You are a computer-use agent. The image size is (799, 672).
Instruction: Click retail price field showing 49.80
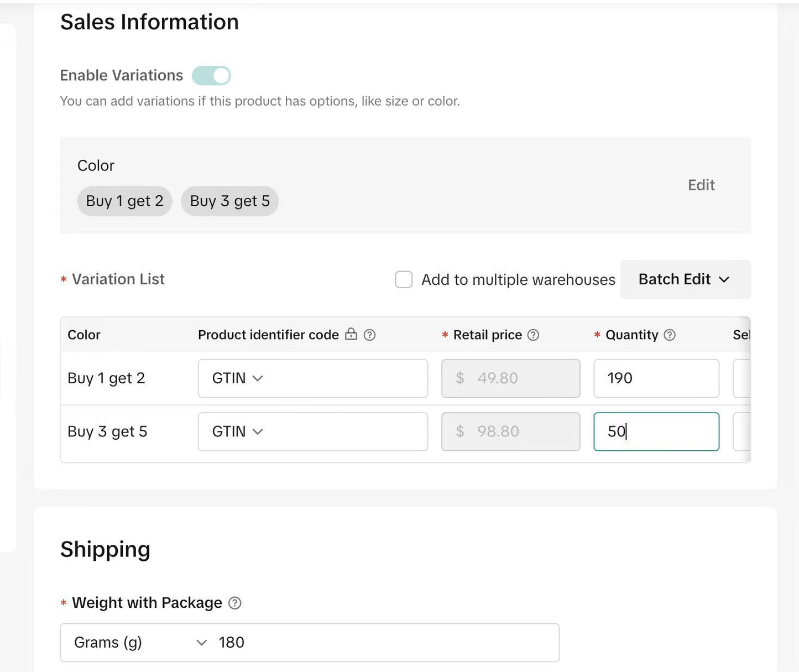coord(510,378)
